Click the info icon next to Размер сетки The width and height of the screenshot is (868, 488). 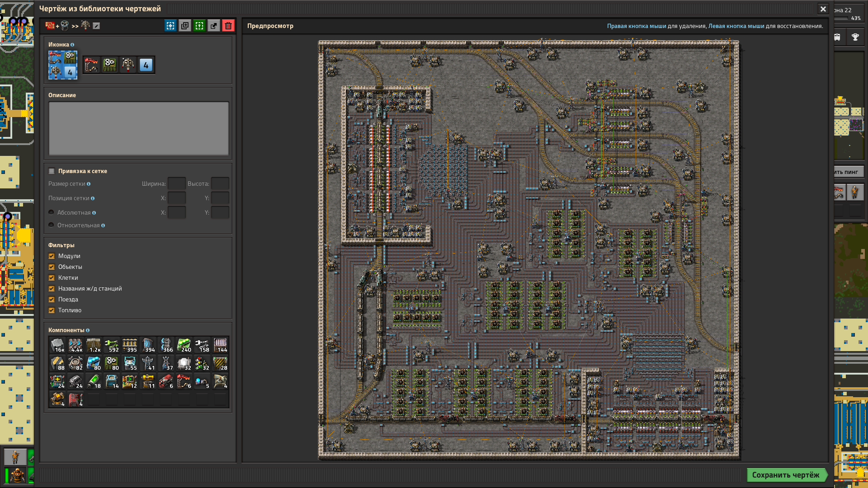point(89,184)
